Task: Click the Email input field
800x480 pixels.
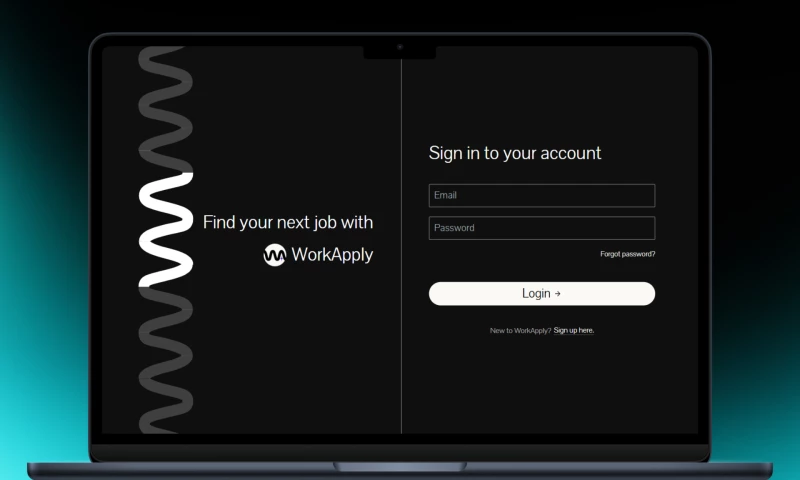Action: (x=542, y=195)
